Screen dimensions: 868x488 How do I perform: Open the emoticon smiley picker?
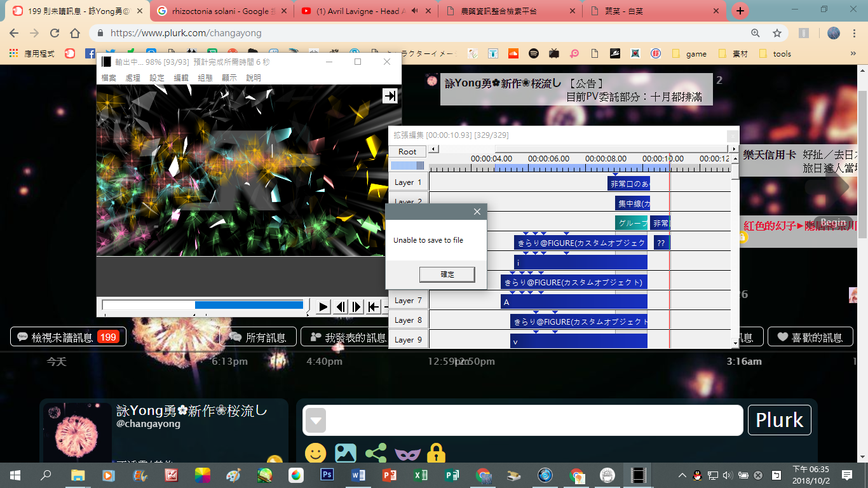coord(316,453)
